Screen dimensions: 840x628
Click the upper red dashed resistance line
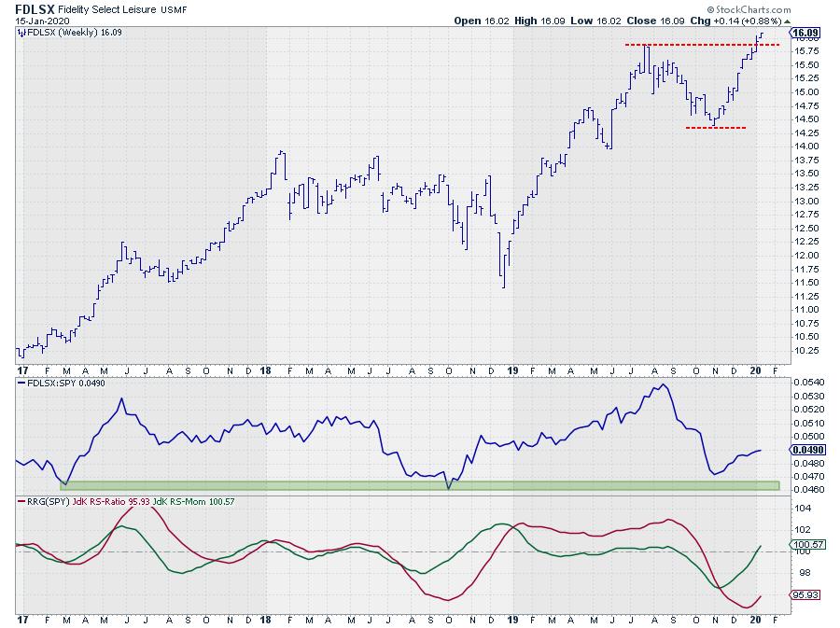tap(702, 45)
